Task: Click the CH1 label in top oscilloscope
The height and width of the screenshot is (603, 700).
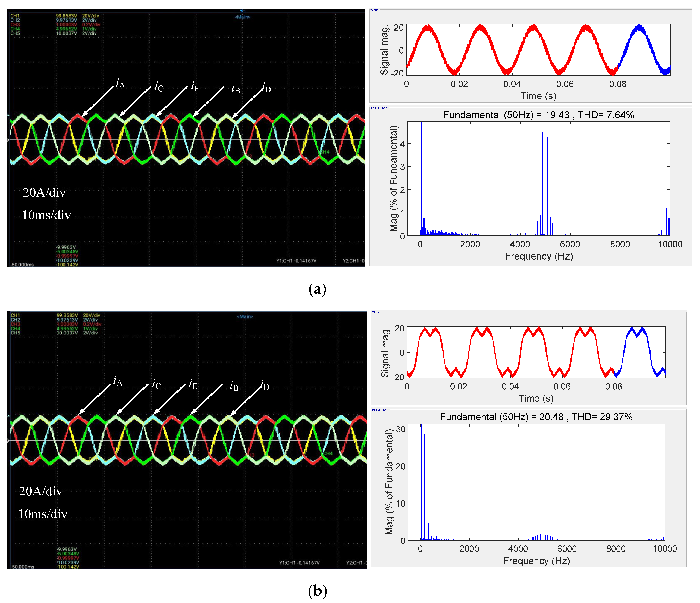Action: click(15, 16)
